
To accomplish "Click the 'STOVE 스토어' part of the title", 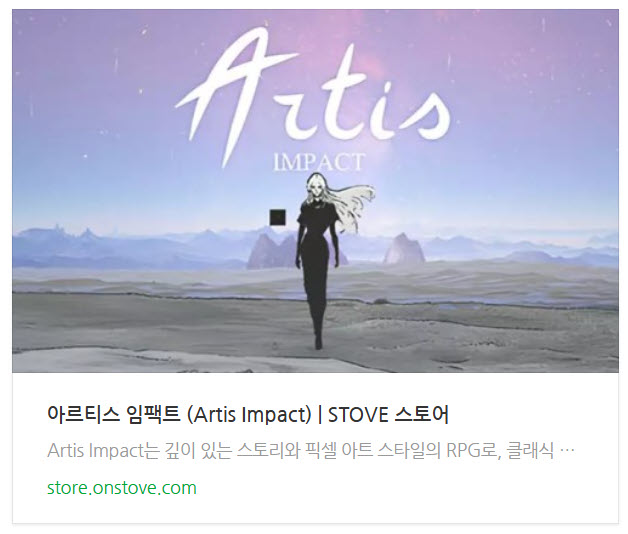I will click(388, 414).
